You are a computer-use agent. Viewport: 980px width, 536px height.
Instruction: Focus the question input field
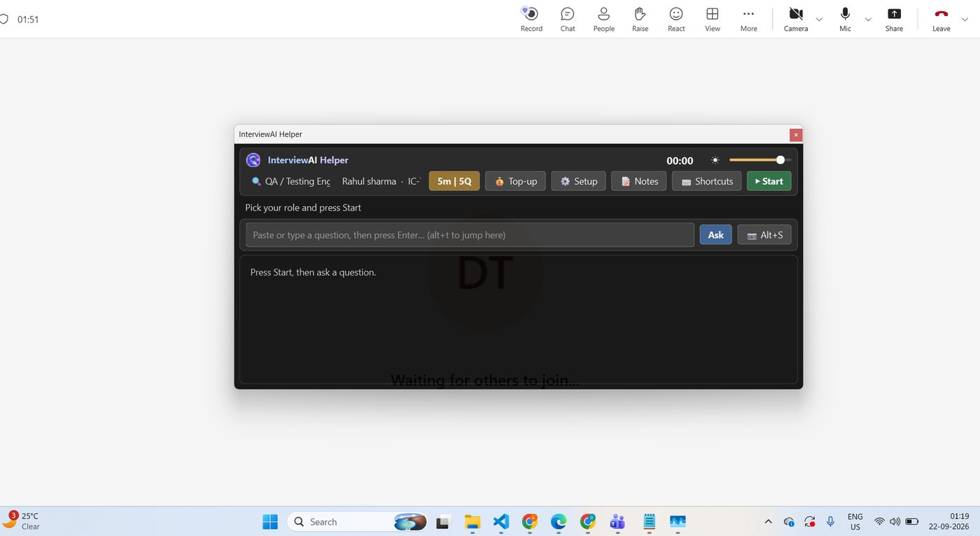470,235
